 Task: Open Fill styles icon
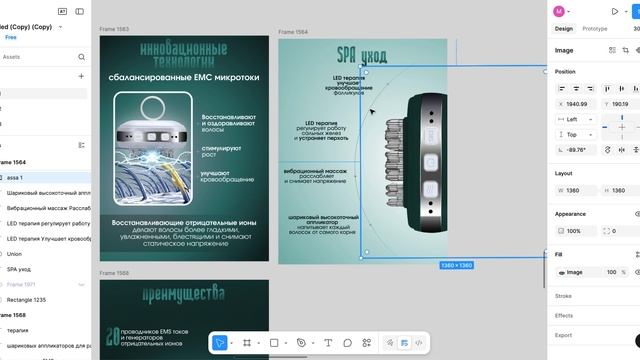coord(638,254)
